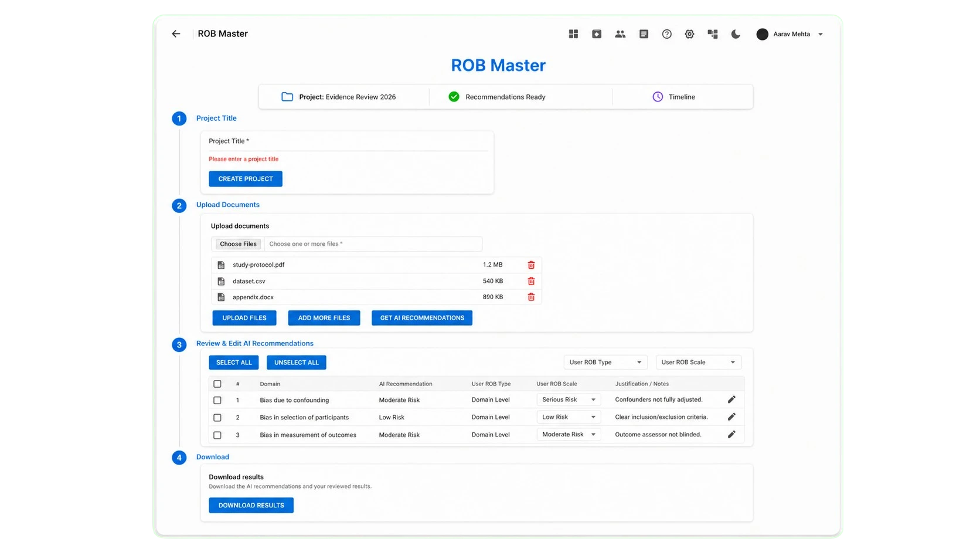Click the Select All button

pos(234,363)
